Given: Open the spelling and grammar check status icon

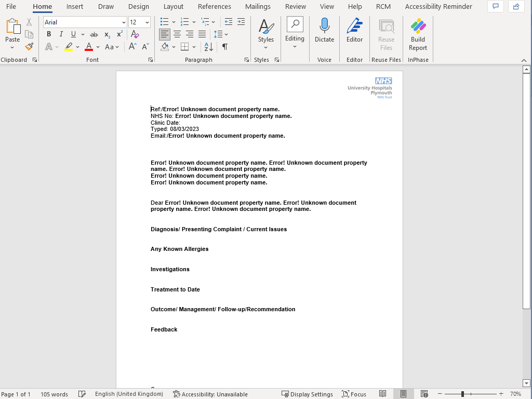Looking at the screenshot, I should pyautogui.click(x=82, y=394).
